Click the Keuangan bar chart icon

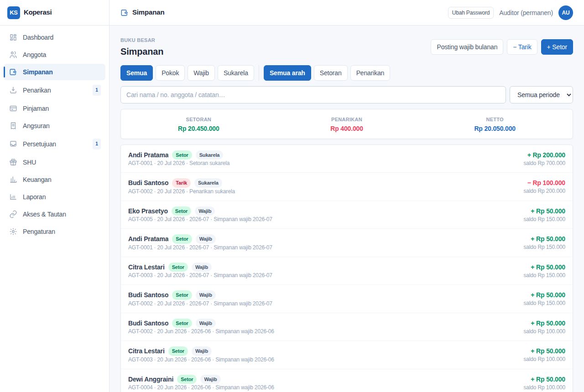(13, 180)
